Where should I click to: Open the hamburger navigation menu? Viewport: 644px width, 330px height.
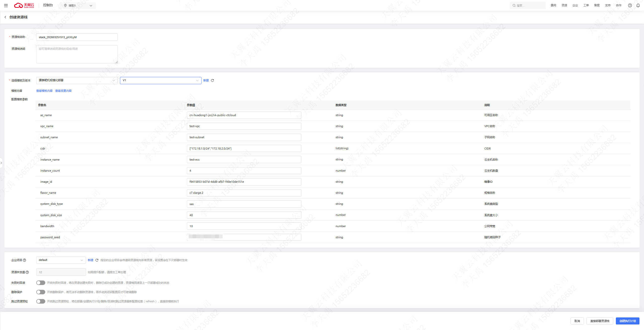pyautogui.click(x=6, y=5)
